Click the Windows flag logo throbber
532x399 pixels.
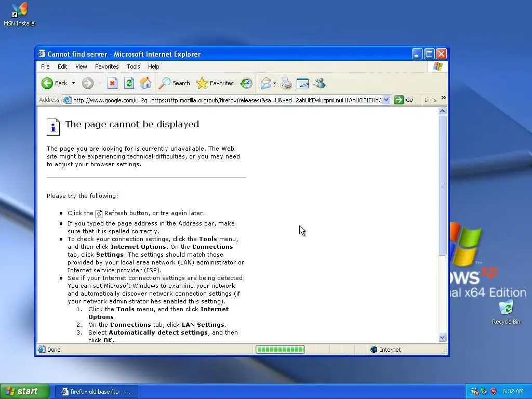pos(437,66)
